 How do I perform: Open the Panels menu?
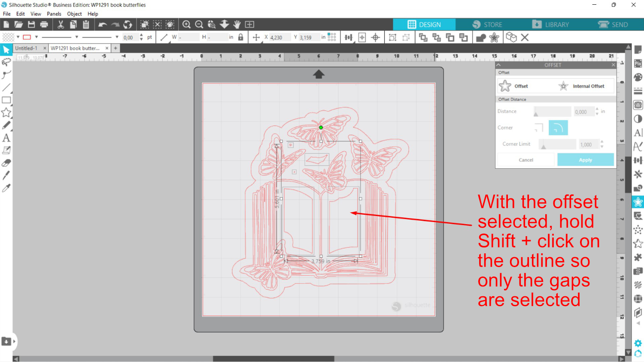coord(54,14)
